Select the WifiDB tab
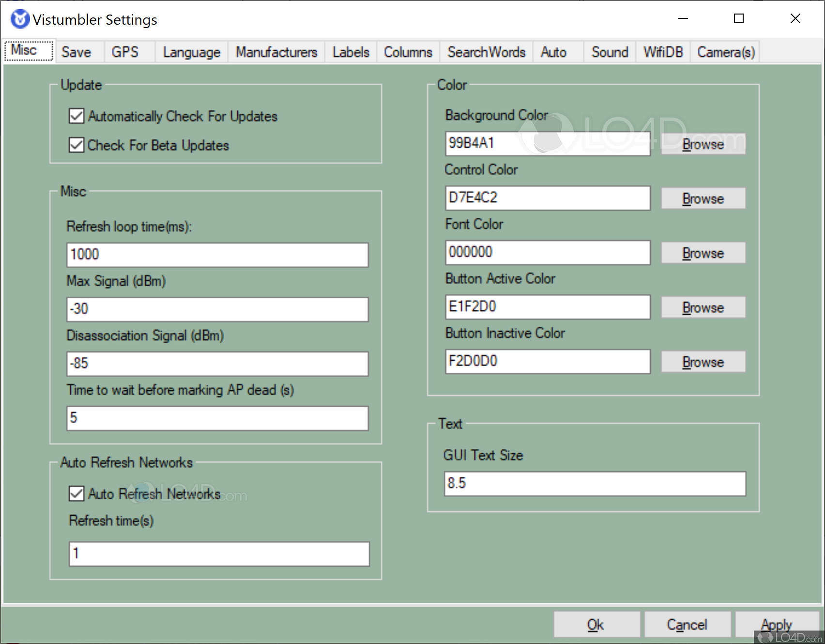 [x=662, y=52]
